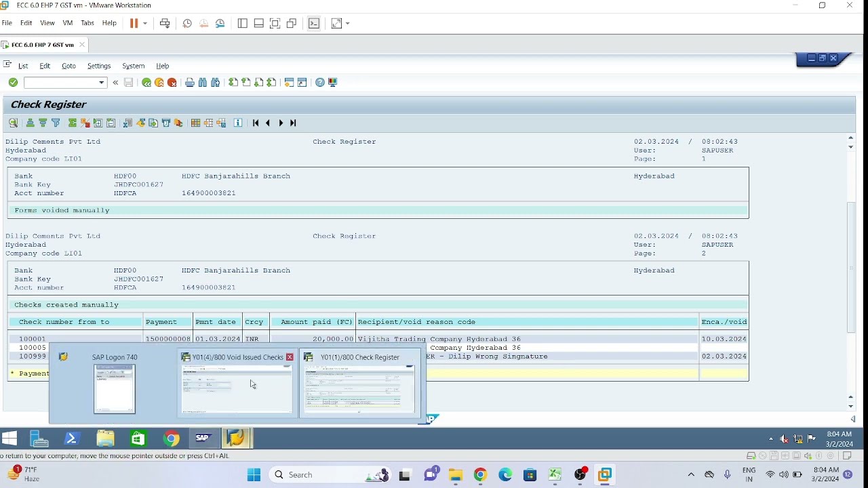Click the host Windows Search box
Viewport: 868px width, 488px height.
pyautogui.click(x=330, y=475)
